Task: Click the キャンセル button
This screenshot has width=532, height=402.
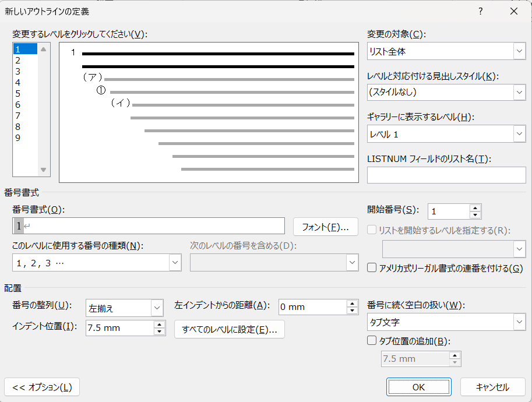Action: [492, 387]
